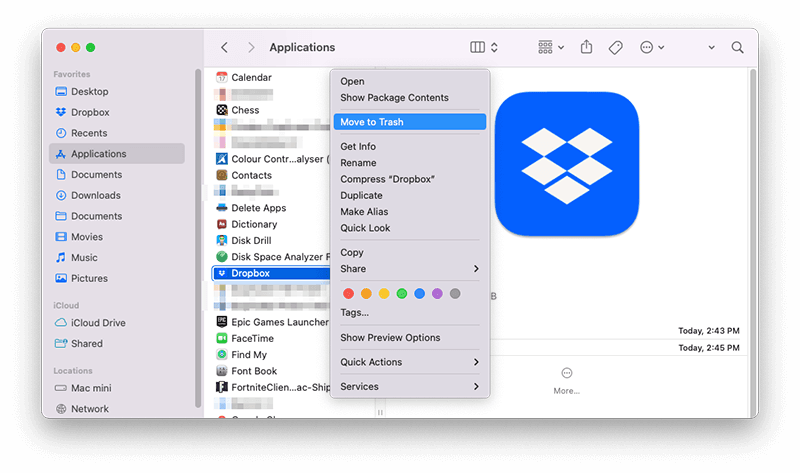Open Recents in the sidebar
800x473 pixels.
(89, 133)
